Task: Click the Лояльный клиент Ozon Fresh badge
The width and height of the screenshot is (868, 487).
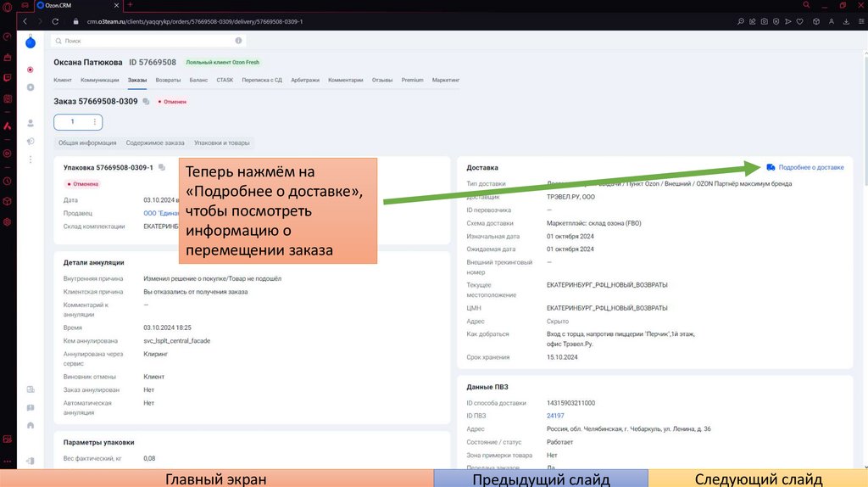Action: [223, 62]
